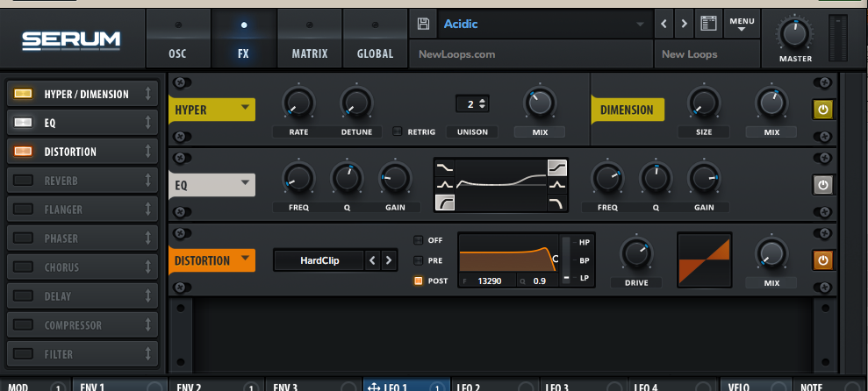Click the EQ curve display

501,185
